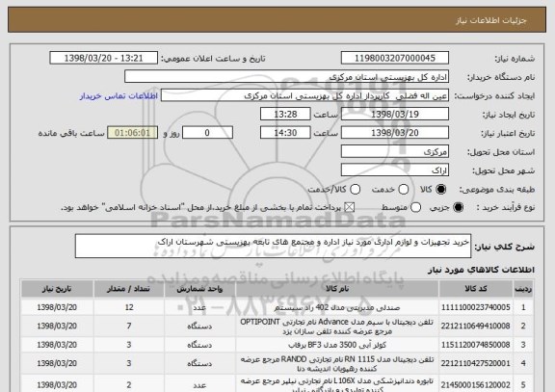Click the delivery province field 'مرکزی'

395,152
